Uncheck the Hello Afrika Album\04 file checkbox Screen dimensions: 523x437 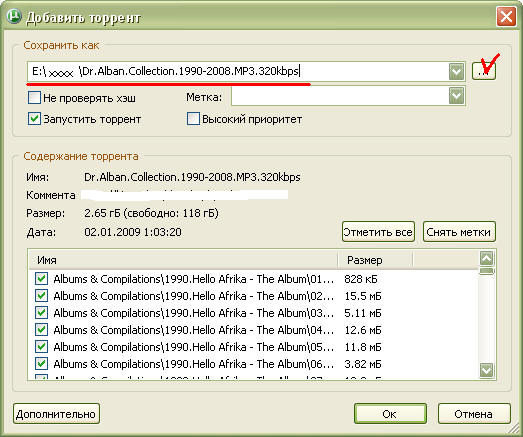(41, 330)
